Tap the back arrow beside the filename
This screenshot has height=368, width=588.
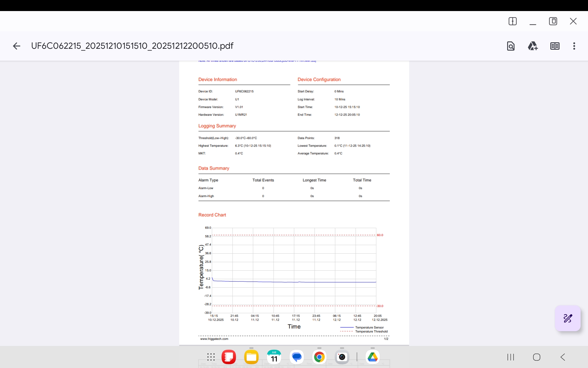tap(17, 46)
